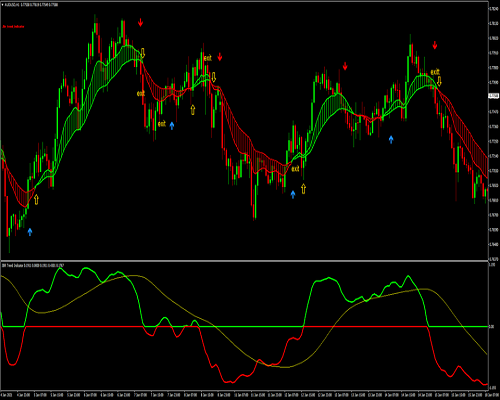Open the chart symbol dropdown triangle at top-left
500x400 pixels.
click(x=2, y=5)
